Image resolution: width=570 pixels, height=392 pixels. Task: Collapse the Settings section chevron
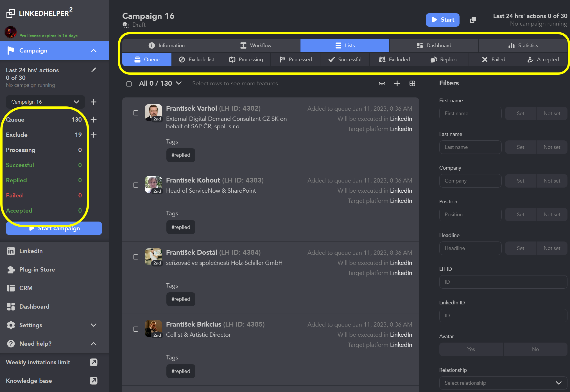pyautogui.click(x=93, y=325)
